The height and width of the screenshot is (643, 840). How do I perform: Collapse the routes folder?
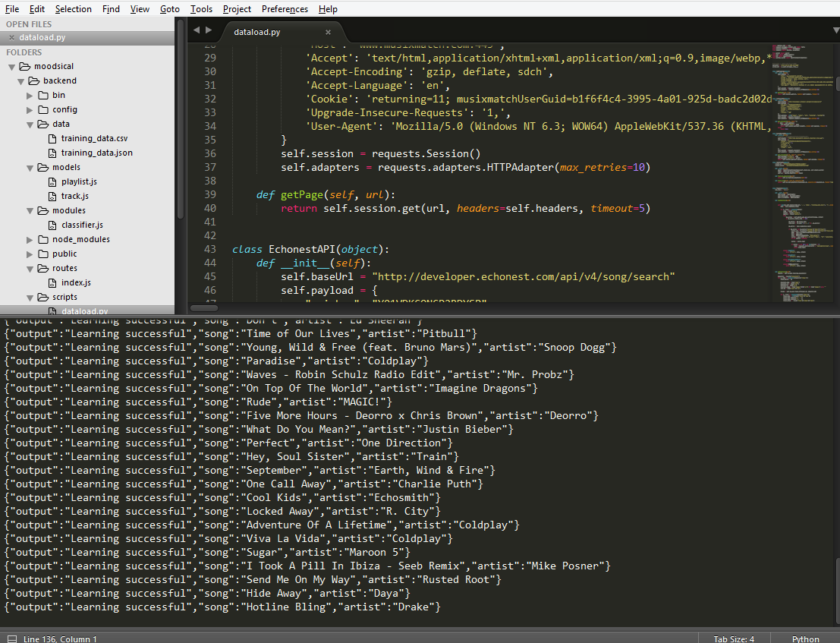(30, 269)
